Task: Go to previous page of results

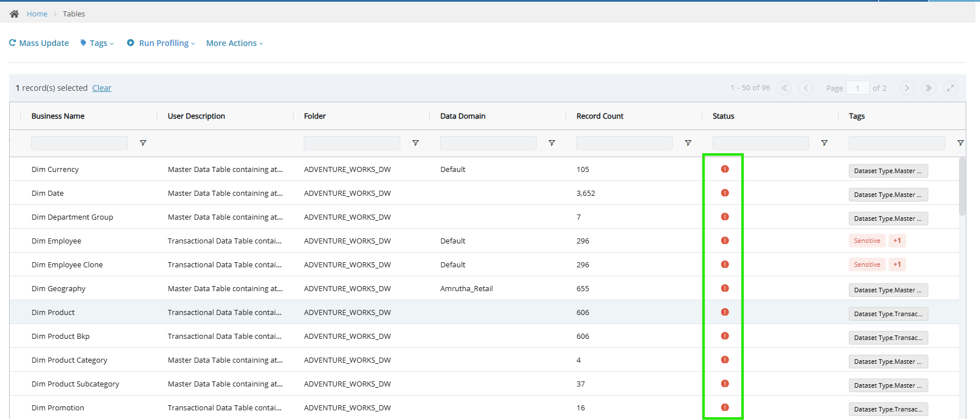Action: point(806,88)
